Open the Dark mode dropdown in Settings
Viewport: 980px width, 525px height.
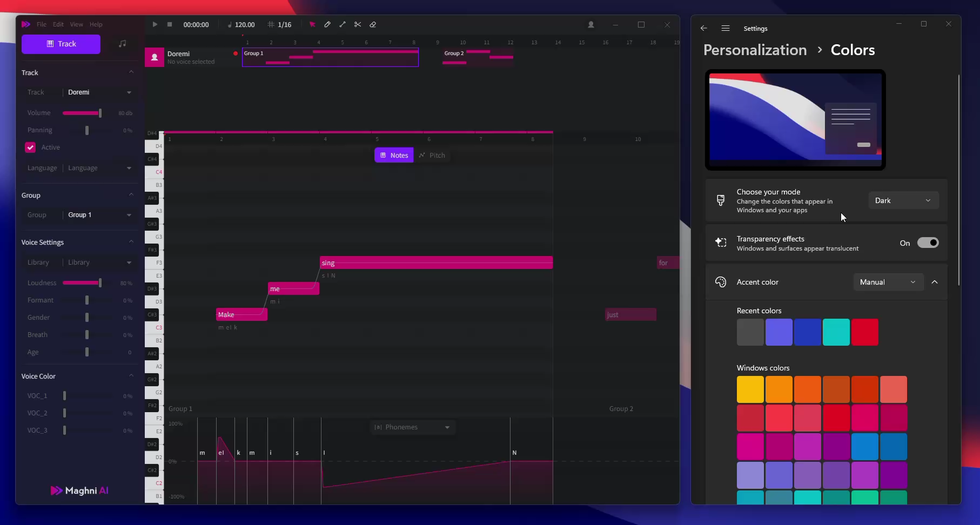tap(903, 200)
